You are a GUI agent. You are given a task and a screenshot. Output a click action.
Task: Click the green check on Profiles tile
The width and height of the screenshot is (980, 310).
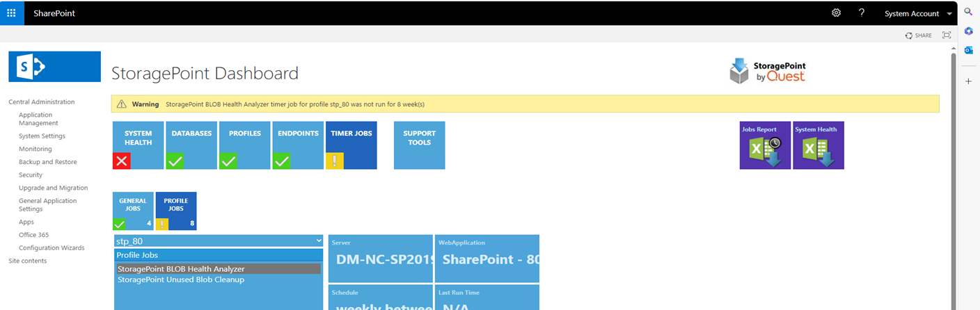point(228,161)
